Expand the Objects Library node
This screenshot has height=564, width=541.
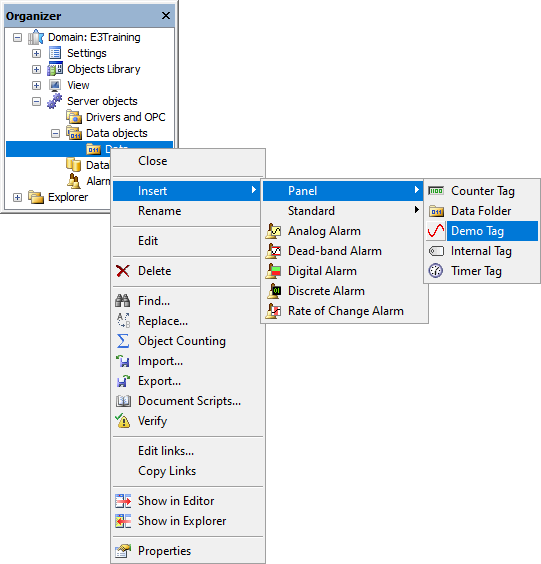36,69
